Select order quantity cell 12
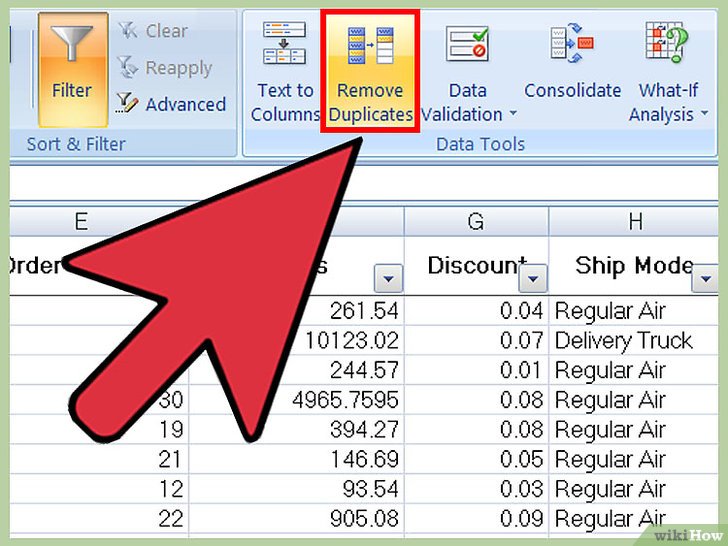Screen dimensions: 728x546 click(99, 489)
